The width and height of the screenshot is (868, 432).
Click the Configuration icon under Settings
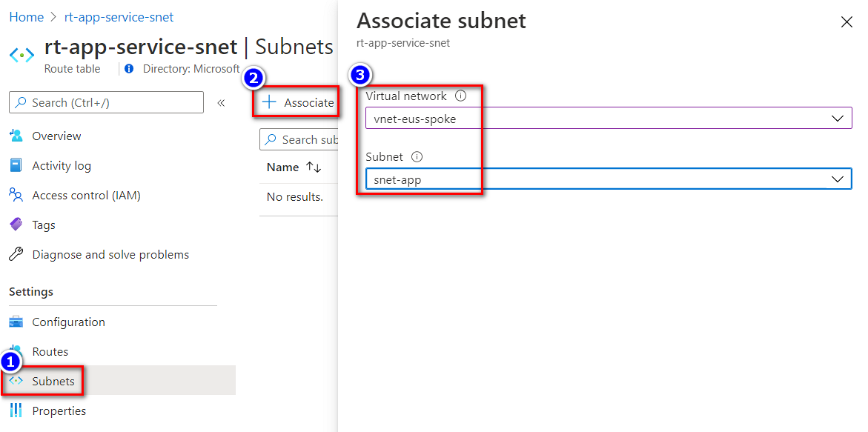coord(16,322)
